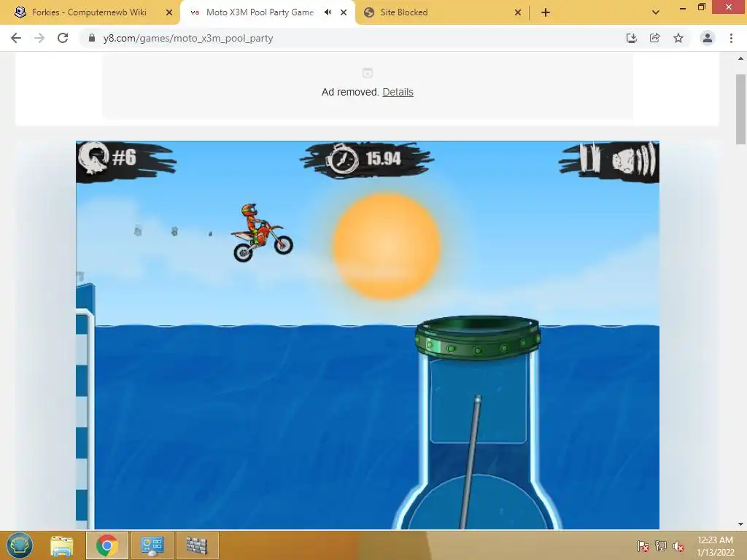Viewport: 747px width, 560px height.
Task: Bookmark this page with the star icon
Action: [x=678, y=38]
